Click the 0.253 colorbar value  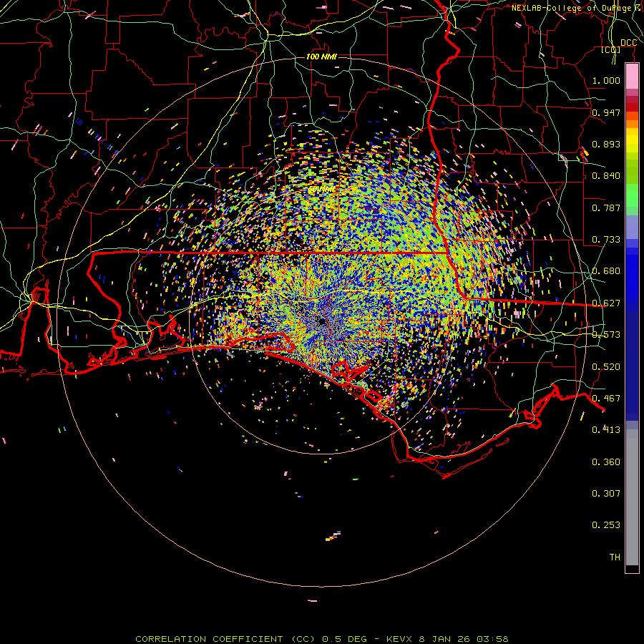(606, 525)
